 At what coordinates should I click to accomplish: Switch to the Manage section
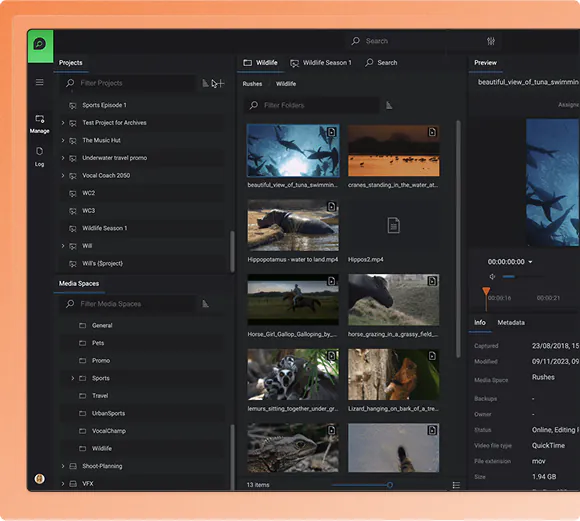click(x=40, y=124)
